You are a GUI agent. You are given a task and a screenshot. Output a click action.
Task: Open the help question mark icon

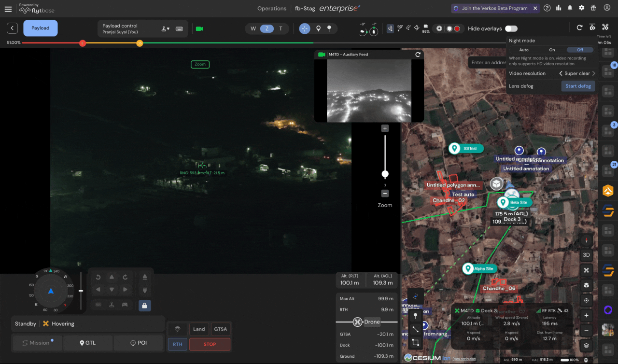547,8
